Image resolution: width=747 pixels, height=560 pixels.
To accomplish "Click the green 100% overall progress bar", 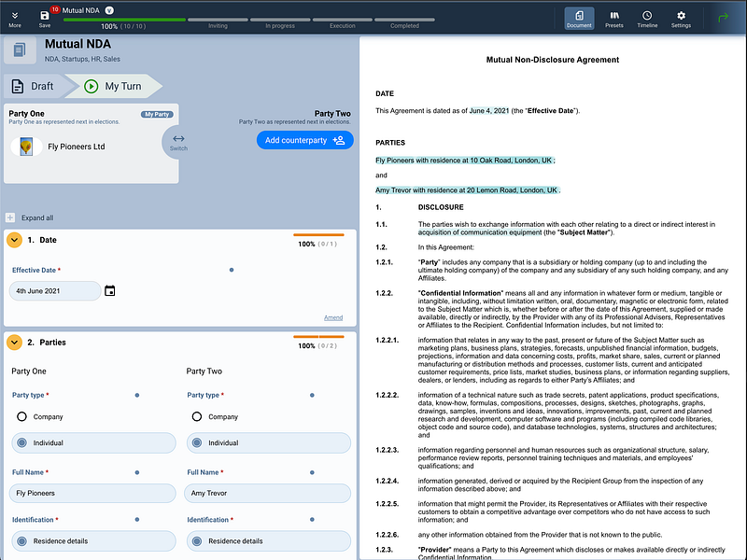I will coord(124,20).
